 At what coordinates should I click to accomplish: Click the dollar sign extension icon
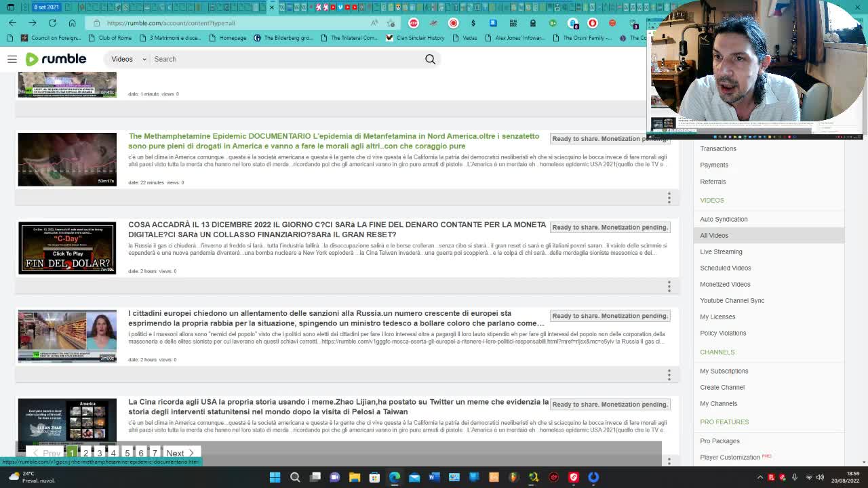click(x=473, y=23)
